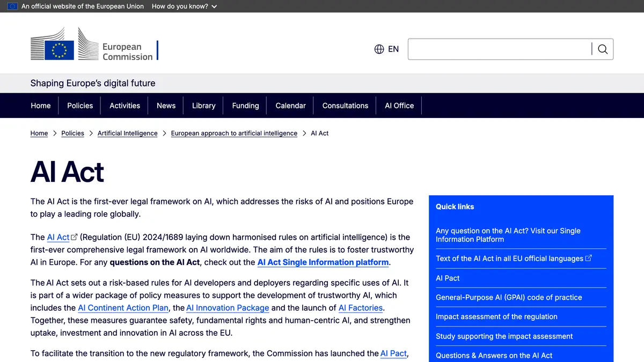Open the AI Innovation Package link
This screenshot has width=644, height=362.
click(228, 308)
